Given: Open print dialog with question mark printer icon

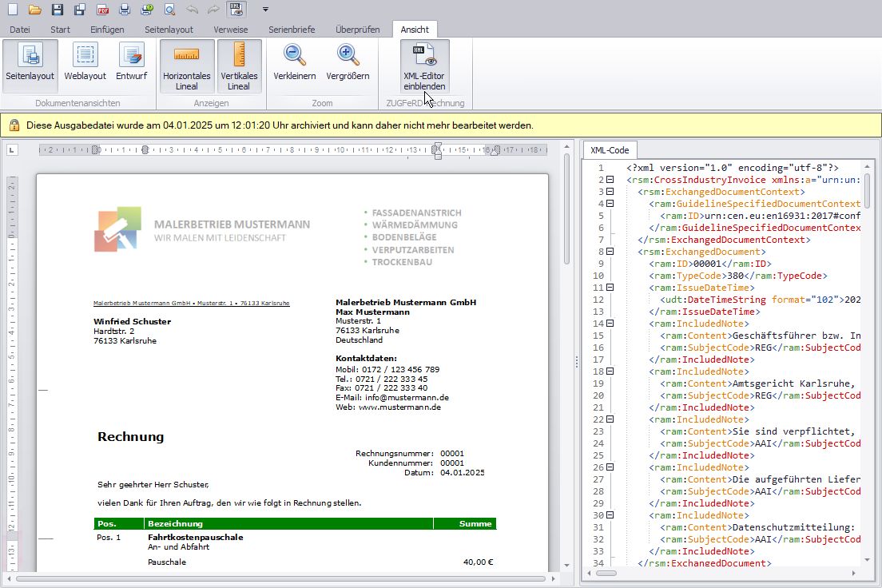Looking at the screenshot, I should click(x=147, y=9).
